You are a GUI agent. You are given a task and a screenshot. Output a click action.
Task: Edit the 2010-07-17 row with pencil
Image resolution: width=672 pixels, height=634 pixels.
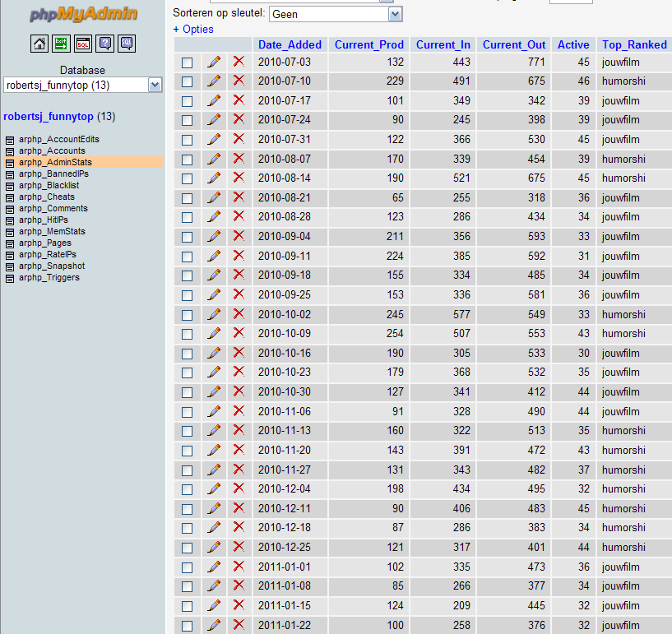pos(215,100)
